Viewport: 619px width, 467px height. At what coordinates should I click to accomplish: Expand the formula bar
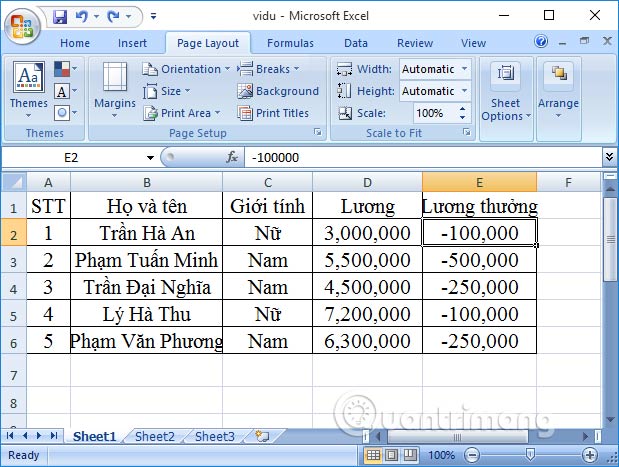tap(609, 157)
